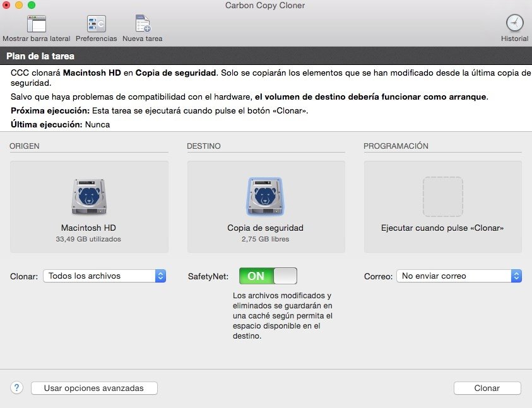Click the PROGRAMACIÓN section heading
This screenshot has width=532, height=408.
(396, 146)
